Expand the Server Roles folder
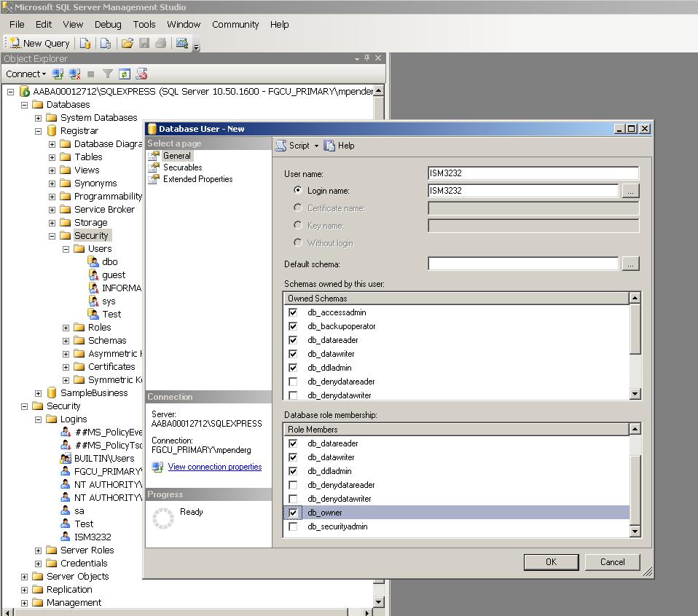This screenshot has width=698, height=616. pyautogui.click(x=39, y=550)
